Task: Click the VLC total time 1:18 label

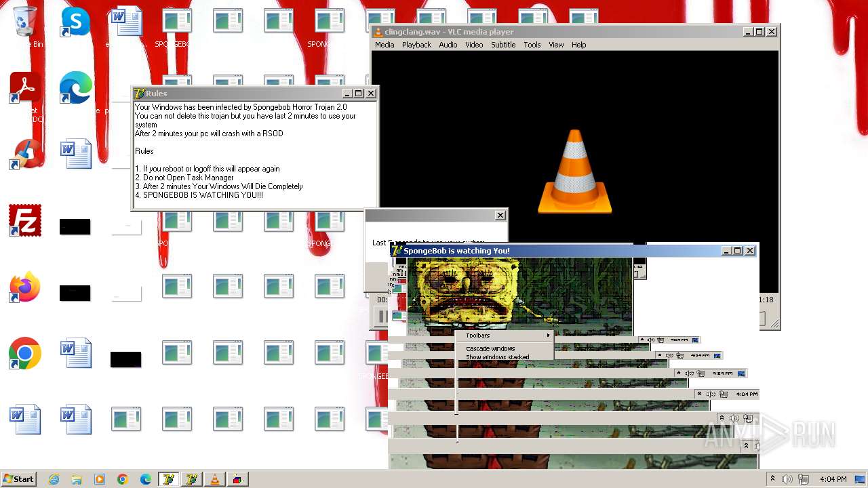Action: (766, 300)
